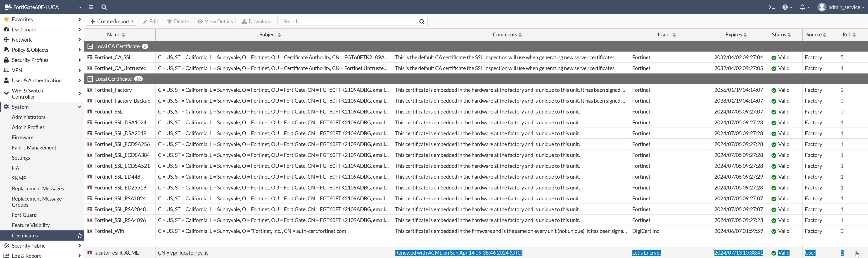Expand the Security Fabric chevron

(x=80, y=246)
